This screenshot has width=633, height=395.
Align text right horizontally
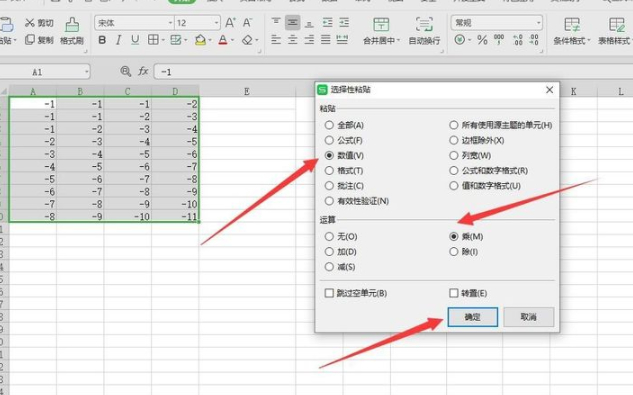(x=309, y=40)
